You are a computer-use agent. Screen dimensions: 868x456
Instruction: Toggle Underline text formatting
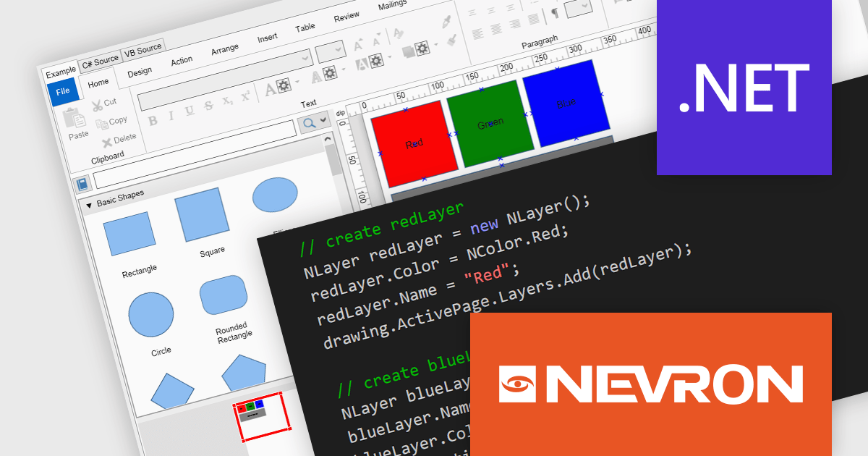click(x=190, y=111)
